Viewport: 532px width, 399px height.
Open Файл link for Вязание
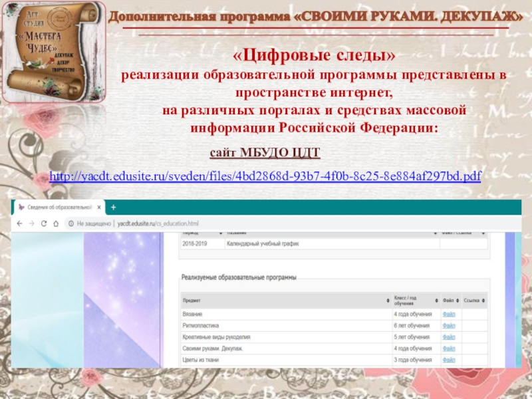[x=449, y=314]
